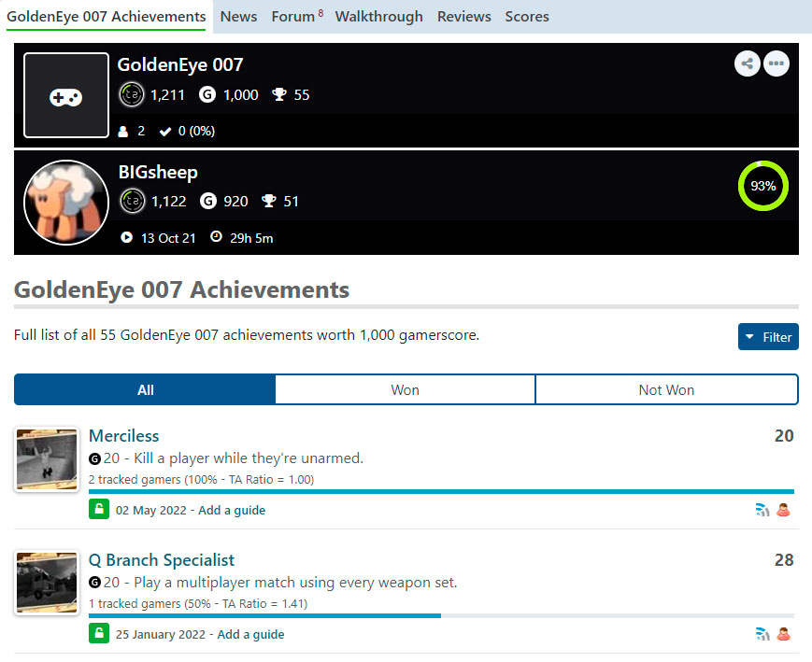Viewport: 812px width, 662px height.
Task: Click the feed icon on Q Branch Specialist row
Action: pos(762,634)
